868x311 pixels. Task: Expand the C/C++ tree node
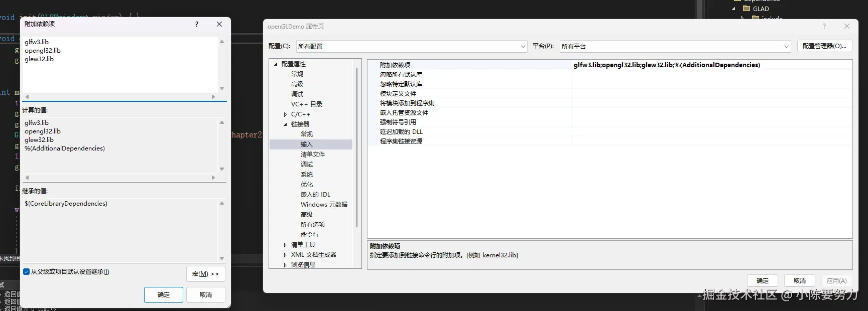(285, 114)
